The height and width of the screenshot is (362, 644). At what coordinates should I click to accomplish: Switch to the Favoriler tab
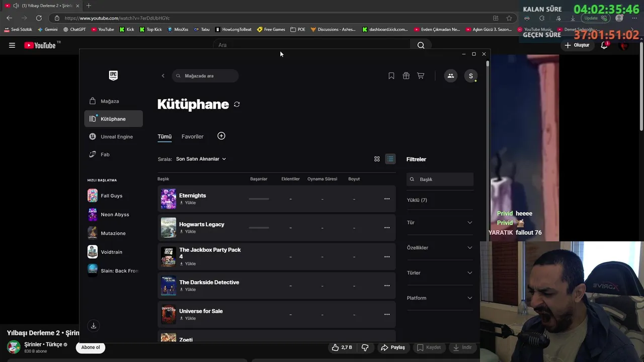pos(193,137)
